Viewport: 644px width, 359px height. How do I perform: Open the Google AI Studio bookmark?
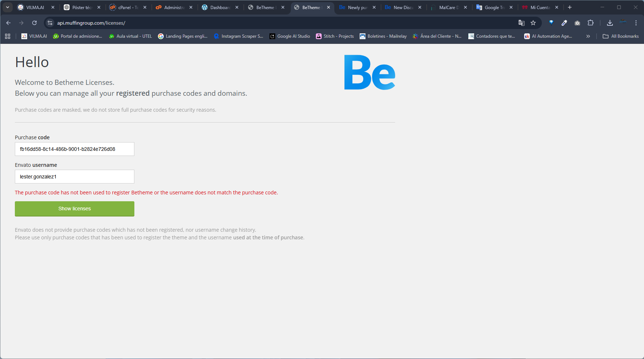[x=290, y=36]
